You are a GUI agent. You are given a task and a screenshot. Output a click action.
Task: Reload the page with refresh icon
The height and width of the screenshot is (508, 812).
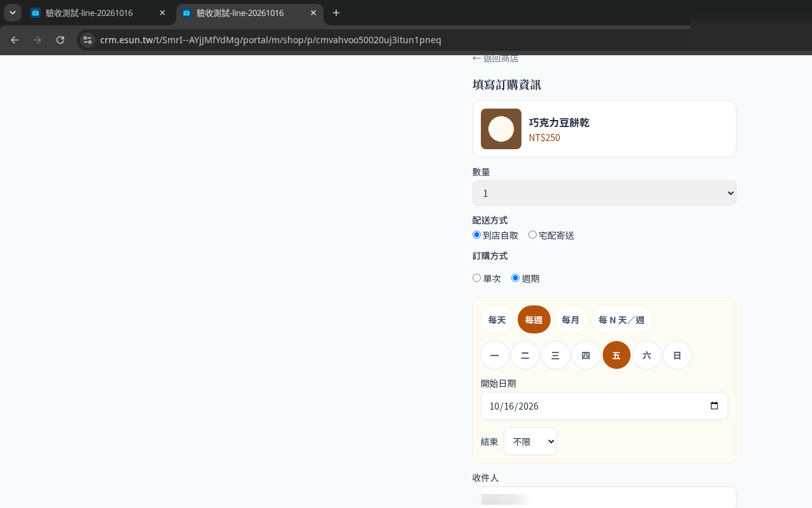(x=60, y=40)
